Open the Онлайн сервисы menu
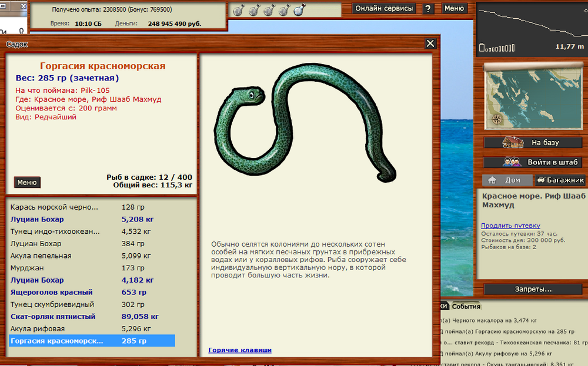This screenshot has height=366, width=588. [x=385, y=9]
